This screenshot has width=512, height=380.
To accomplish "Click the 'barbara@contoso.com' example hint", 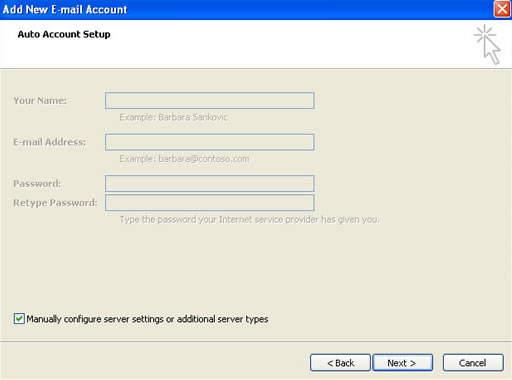I will tap(204, 159).
